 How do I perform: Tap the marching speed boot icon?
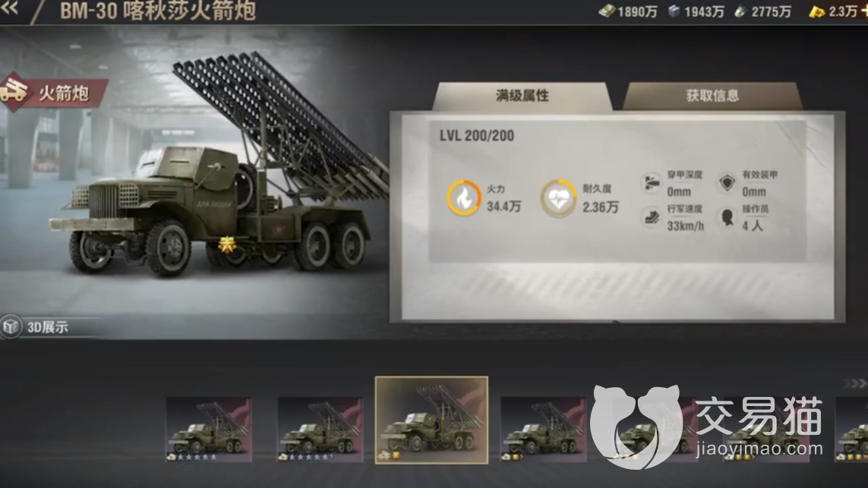pos(652,217)
